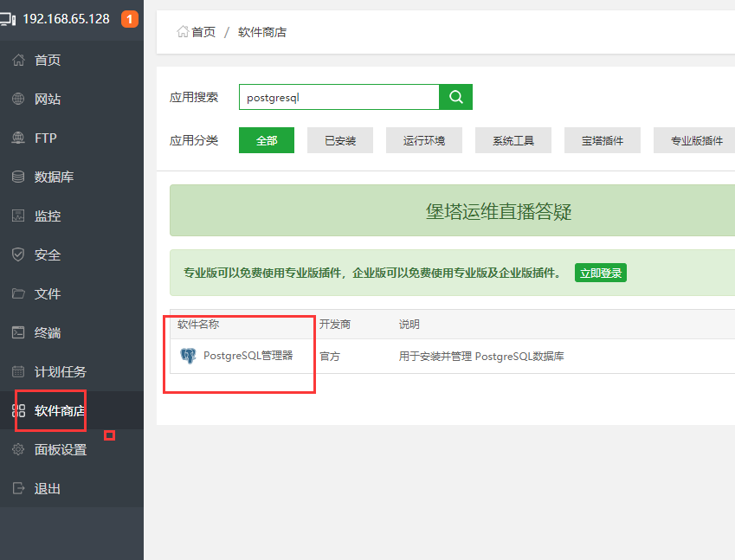Click the FTP globe icon in sidebar
The height and width of the screenshot is (560, 735).
18,138
